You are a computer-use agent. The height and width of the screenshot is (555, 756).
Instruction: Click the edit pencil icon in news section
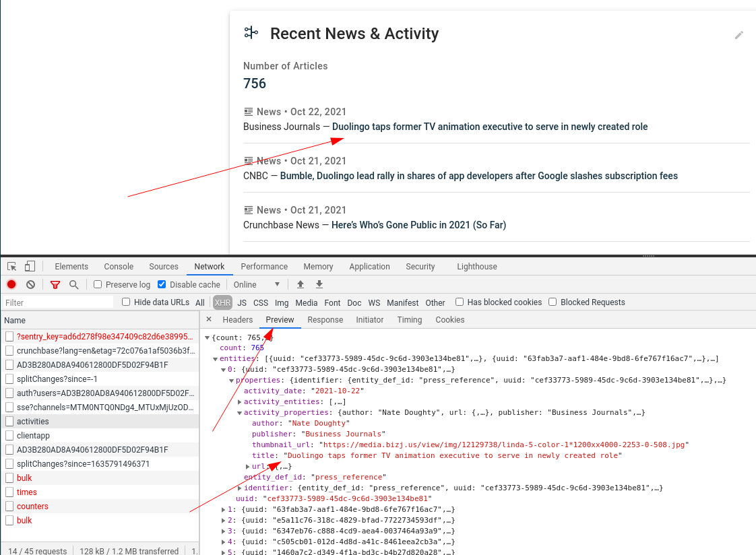tap(738, 35)
